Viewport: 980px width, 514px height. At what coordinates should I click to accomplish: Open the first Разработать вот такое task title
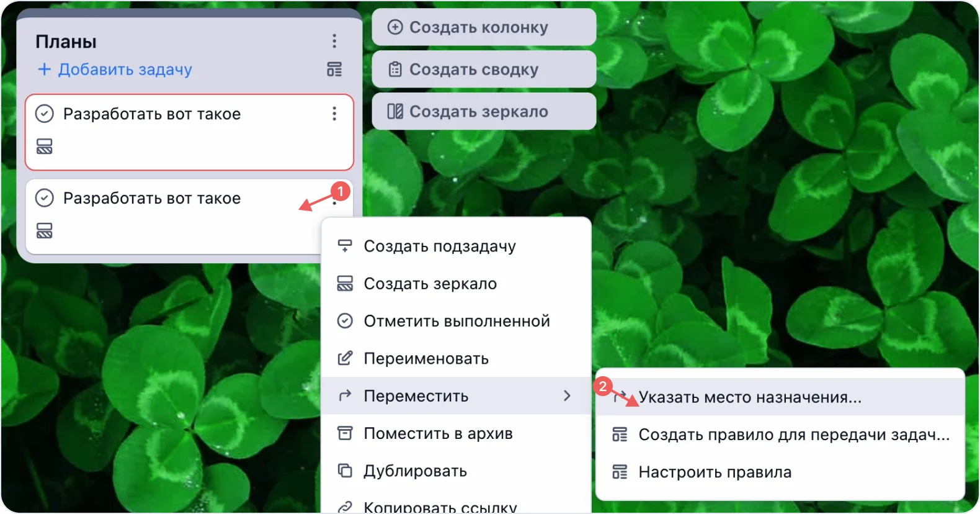(152, 114)
